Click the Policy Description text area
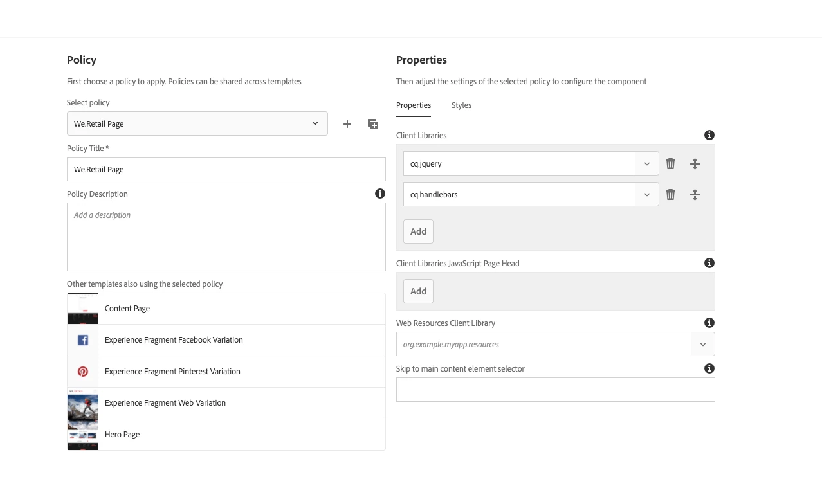The width and height of the screenshot is (822, 504). [226, 237]
